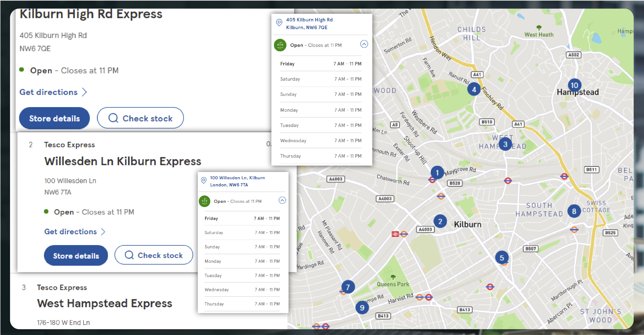Collapse opening hours in 100 Willesden Ln popup
The width and height of the screenshot is (644, 335).
coord(282,200)
